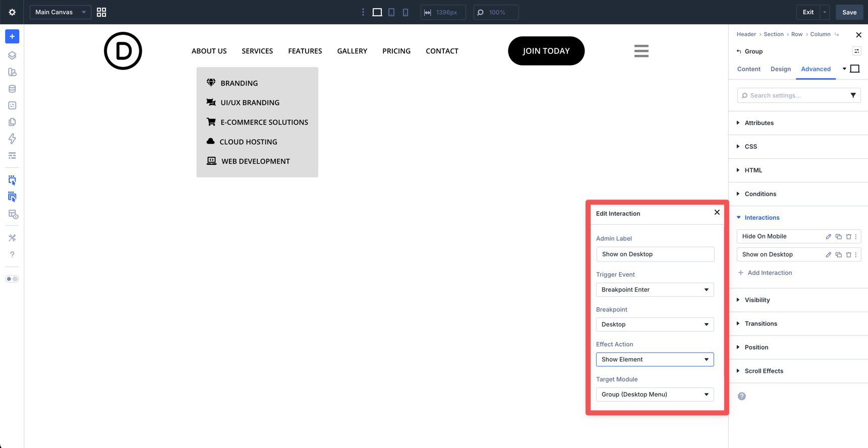Image resolution: width=868 pixels, height=448 pixels.
Task: Collapse the Interactions section
Action: click(x=762, y=218)
